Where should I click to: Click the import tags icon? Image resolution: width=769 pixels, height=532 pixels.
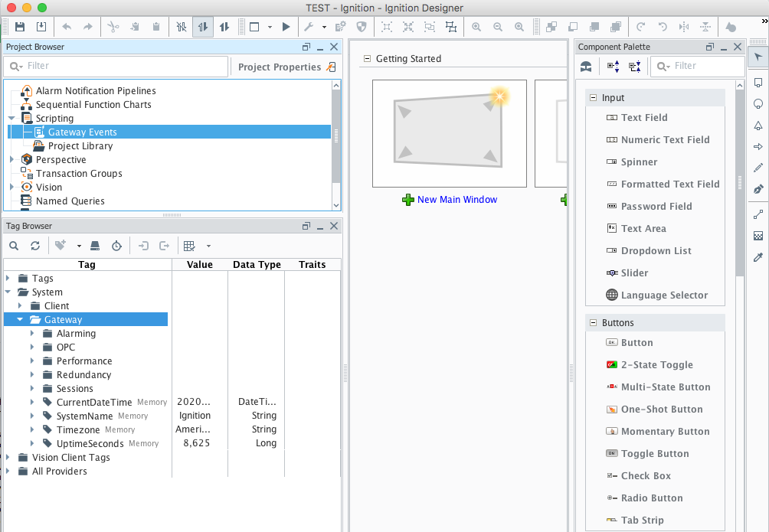click(x=143, y=246)
